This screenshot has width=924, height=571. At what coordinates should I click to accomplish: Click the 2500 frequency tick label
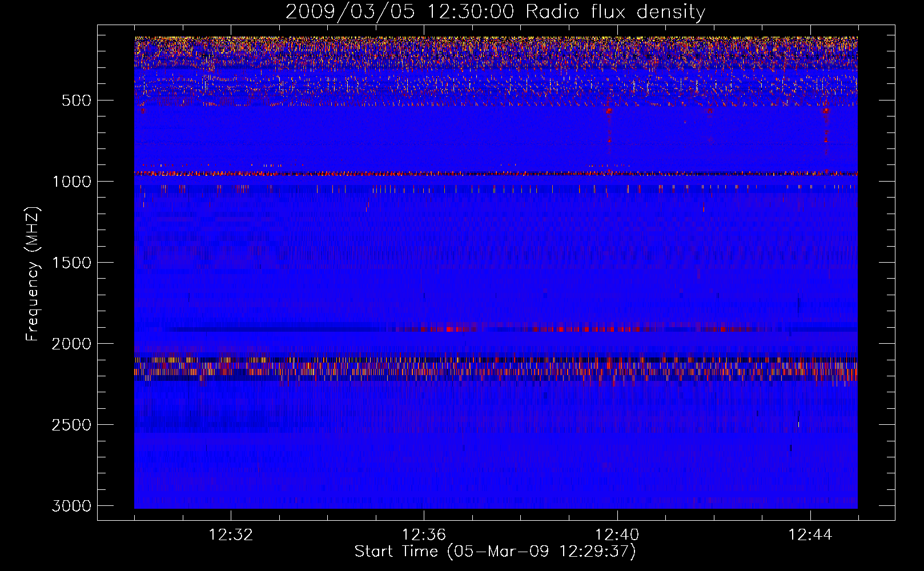(72, 425)
